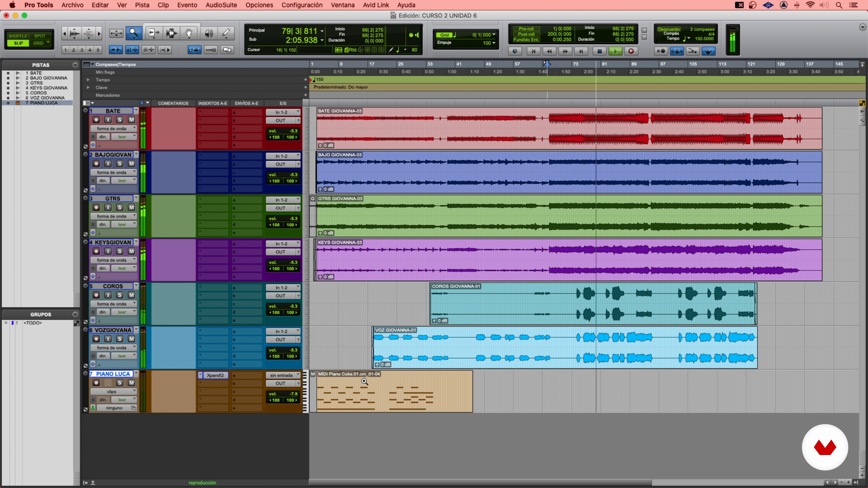This screenshot has width=868, height=488.
Task: Click the Rewind transport button
Action: tap(549, 51)
